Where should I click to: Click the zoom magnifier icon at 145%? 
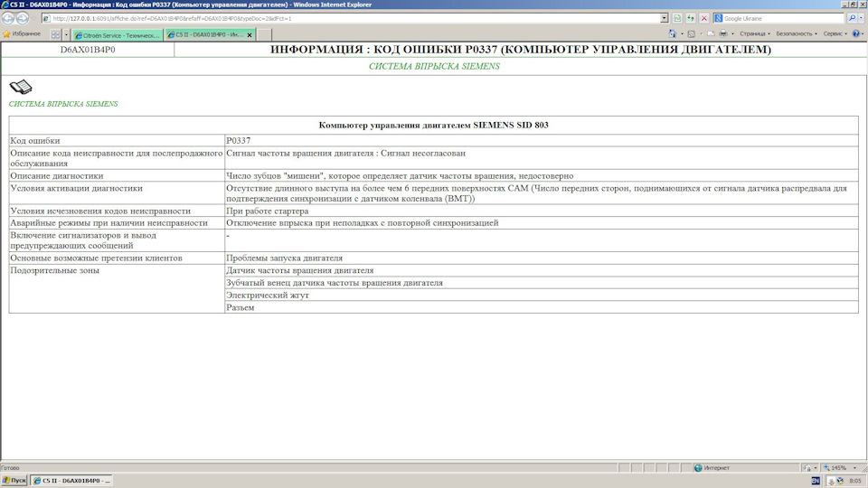826,467
